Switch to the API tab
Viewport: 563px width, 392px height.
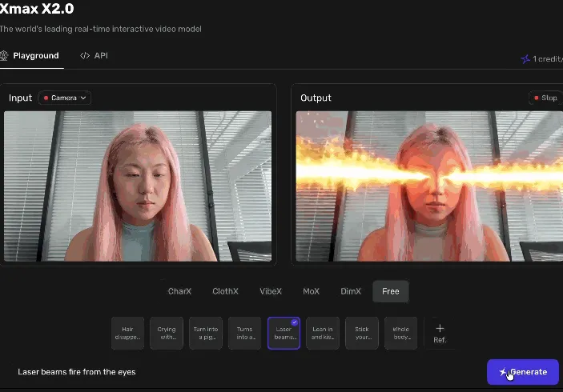tap(94, 56)
